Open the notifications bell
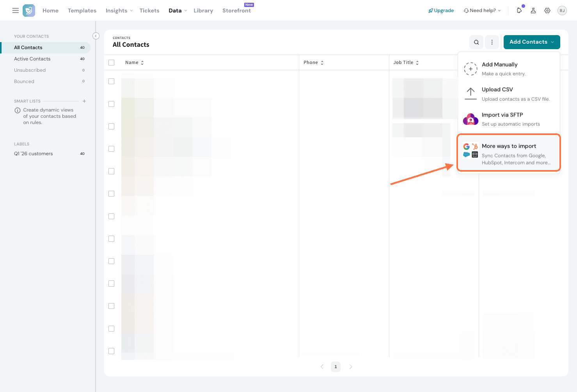577x392 pixels. tap(519, 11)
